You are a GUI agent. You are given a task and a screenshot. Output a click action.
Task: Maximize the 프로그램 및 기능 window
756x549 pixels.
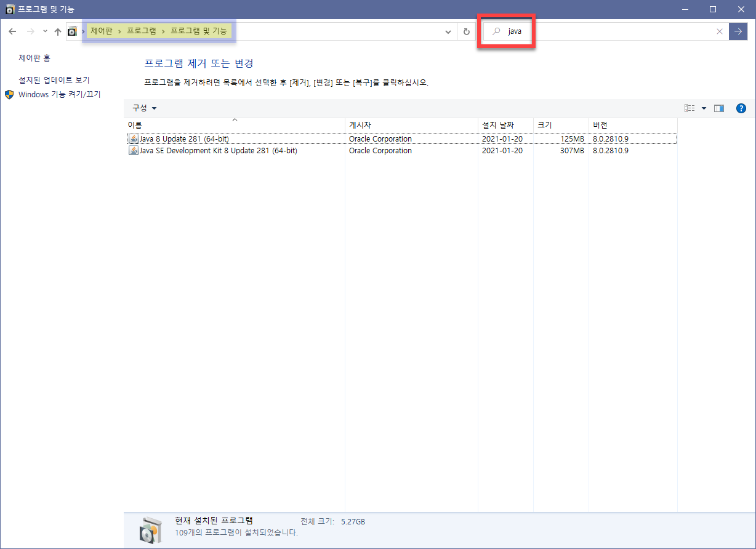tap(713, 9)
